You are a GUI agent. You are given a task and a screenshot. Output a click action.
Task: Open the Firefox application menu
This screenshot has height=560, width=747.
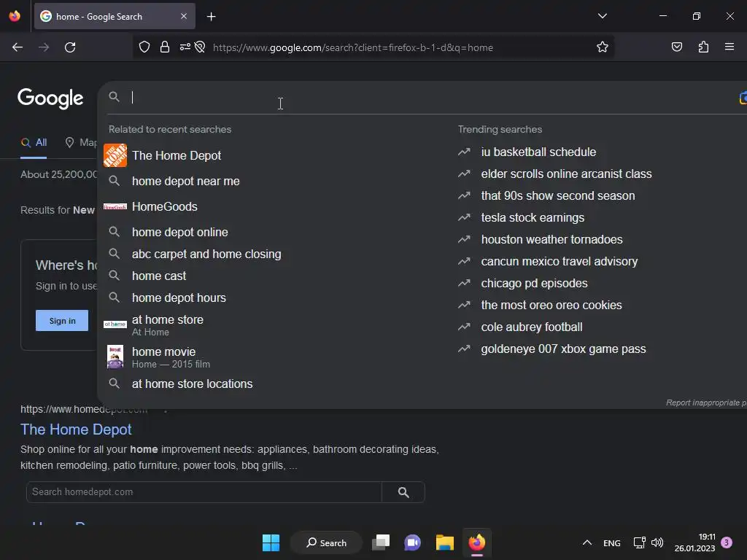pyautogui.click(x=729, y=47)
